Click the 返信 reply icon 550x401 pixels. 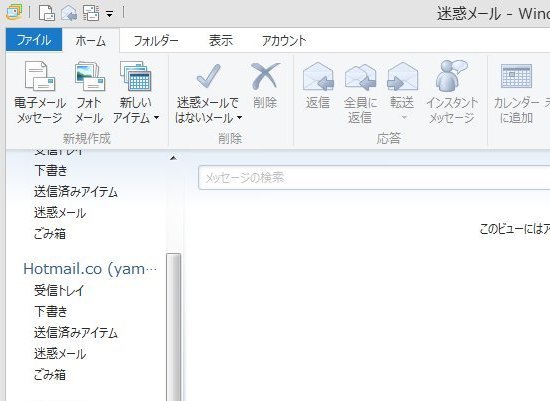(x=318, y=76)
